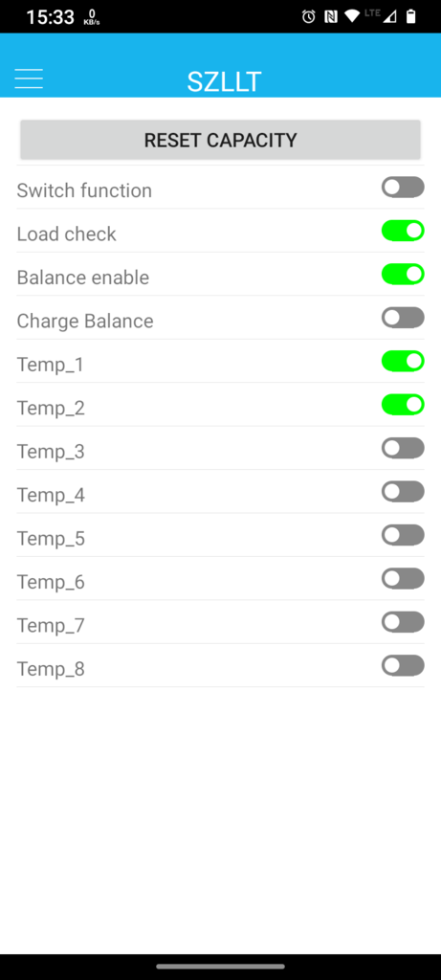Screen dimensions: 441x980
Task: Enable the Temp_3 sensor toggle
Action: coord(403,448)
